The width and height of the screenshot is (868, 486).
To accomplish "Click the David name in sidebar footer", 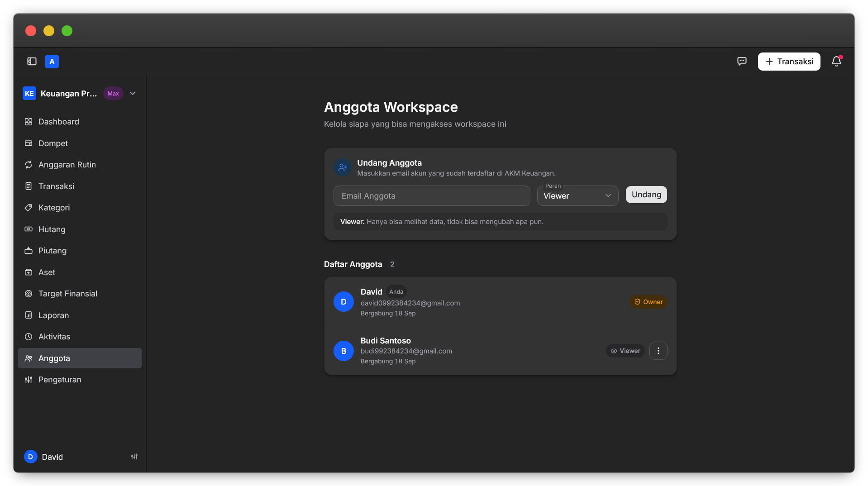I will point(52,457).
